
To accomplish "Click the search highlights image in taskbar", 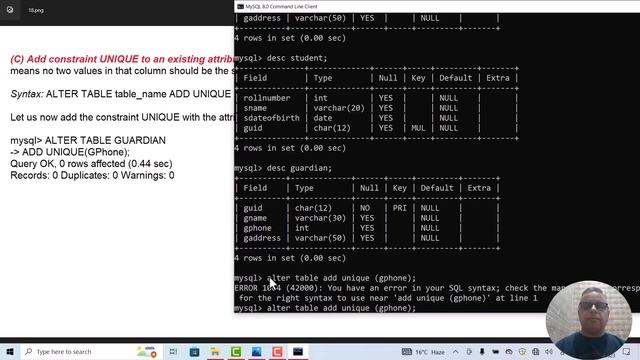I will (147, 351).
